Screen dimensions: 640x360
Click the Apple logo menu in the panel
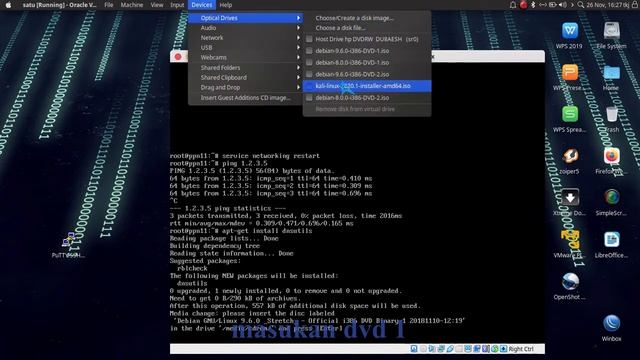coord(8,5)
